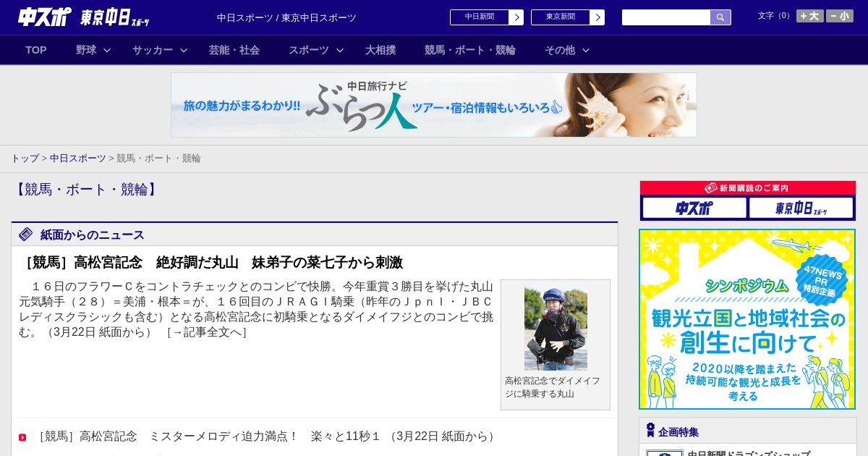Open the 野球 navigation menu
The image size is (868, 456).
click(x=86, y=50)
